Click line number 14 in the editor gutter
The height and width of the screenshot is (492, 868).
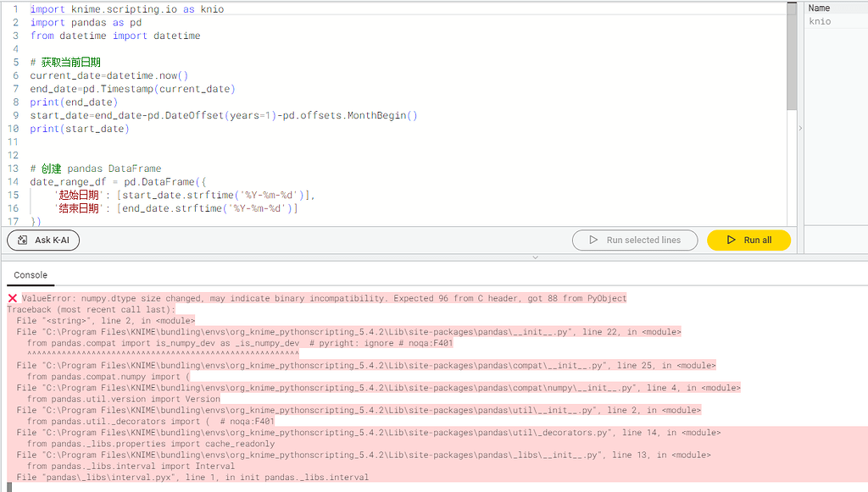[13, 182]
